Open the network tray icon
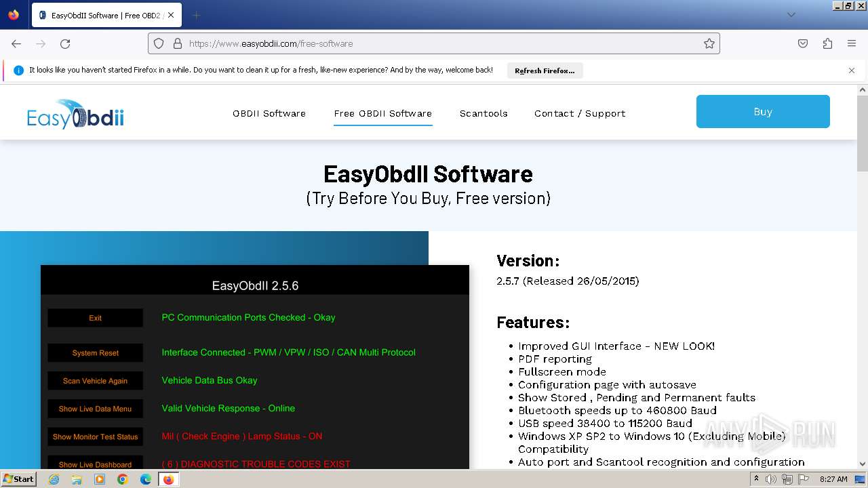Viewport: 868px width, 488px height. [787, 479]
